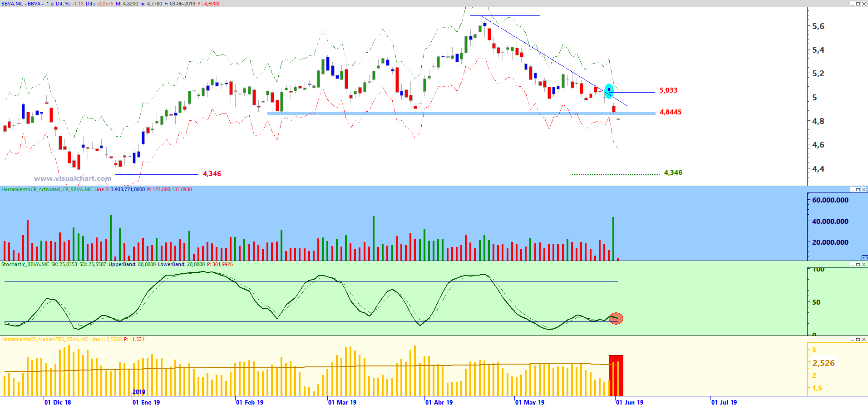Click the '01-Jun-19' date axis label
The image size is (868, 405).
(630, 402)
